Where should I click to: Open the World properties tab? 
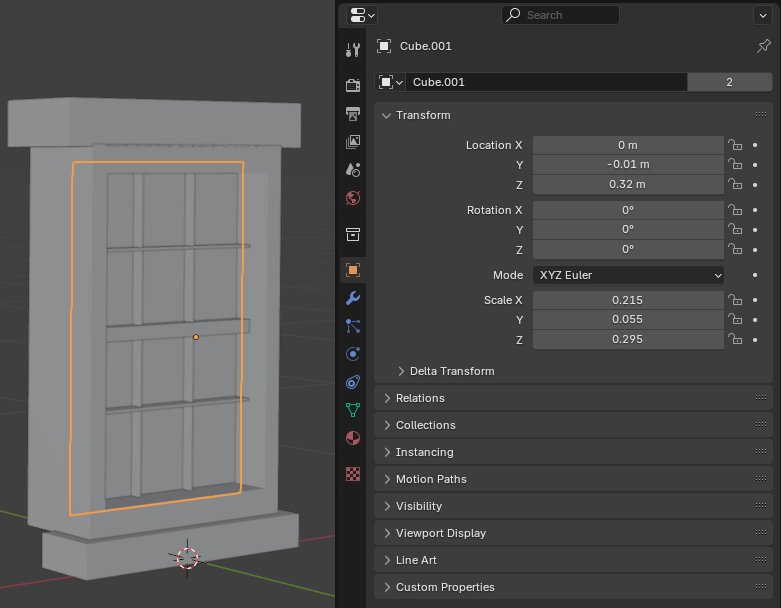353,198
